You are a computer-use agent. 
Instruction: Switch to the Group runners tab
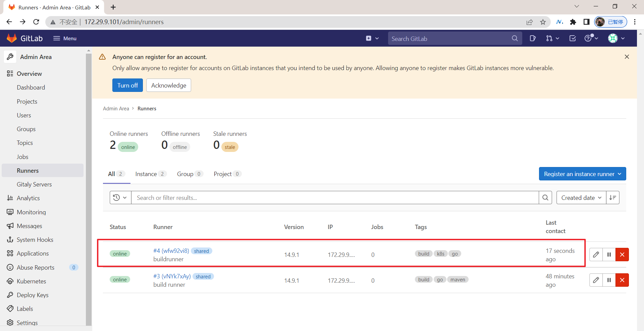pos(190,174)
